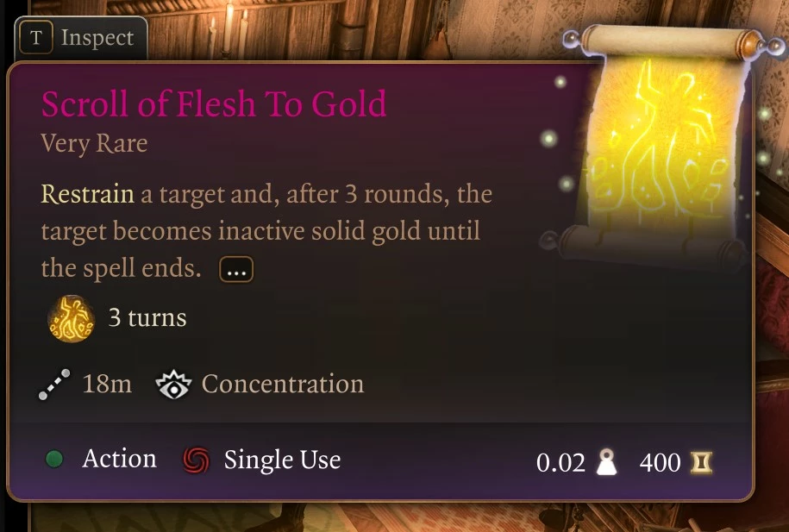Click the weight icon beside 0.02
Image resolution: width=789 pixels, height=532 pixels.
click(x=607, y=461)
